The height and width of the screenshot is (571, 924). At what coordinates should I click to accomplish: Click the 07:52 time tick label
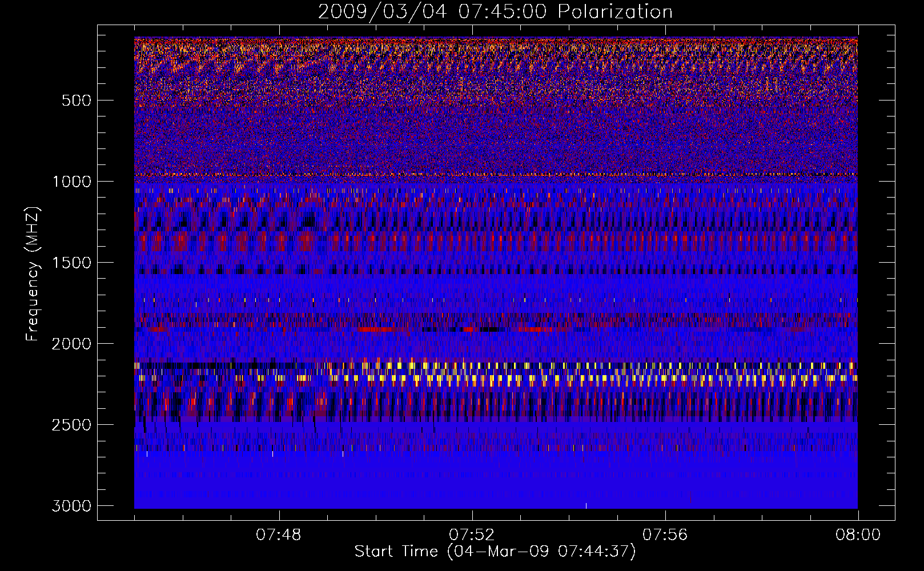point(472,535)
